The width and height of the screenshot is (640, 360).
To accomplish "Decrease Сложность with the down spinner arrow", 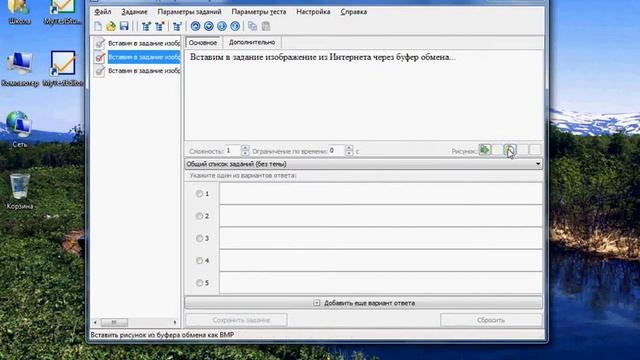I will [245, 153].
